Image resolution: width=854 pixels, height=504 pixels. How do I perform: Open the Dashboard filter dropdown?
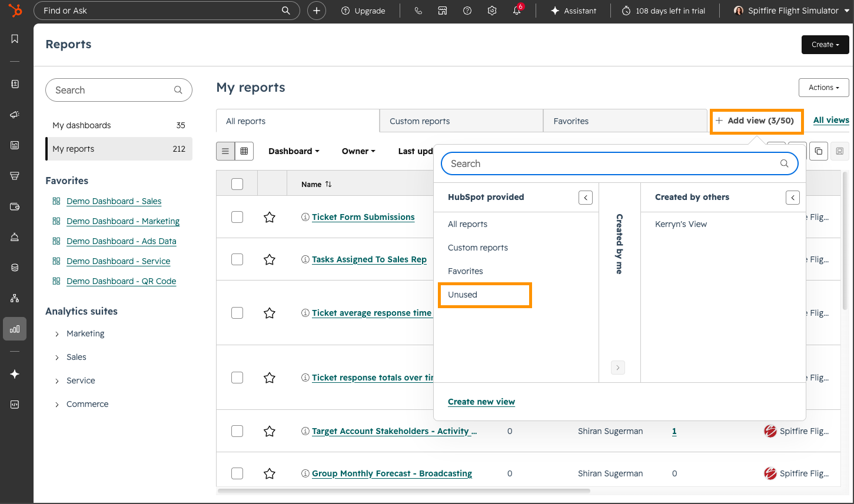tap(293, 151)
